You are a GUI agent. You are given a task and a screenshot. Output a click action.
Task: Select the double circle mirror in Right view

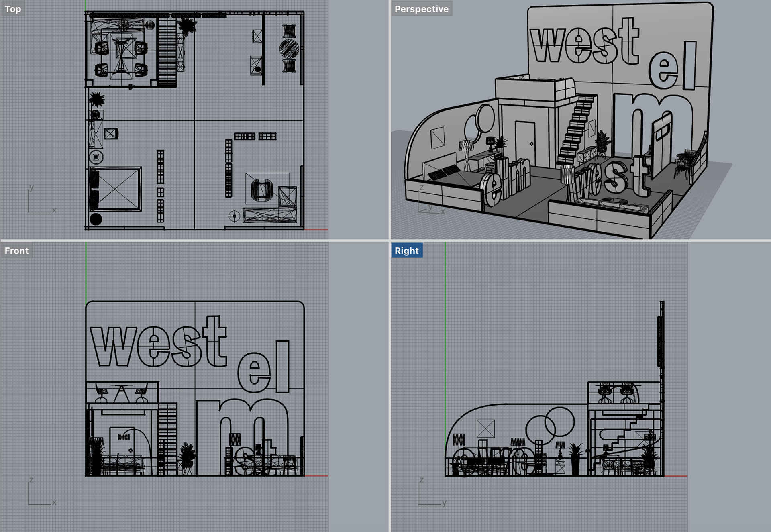(x=550, y=426)
